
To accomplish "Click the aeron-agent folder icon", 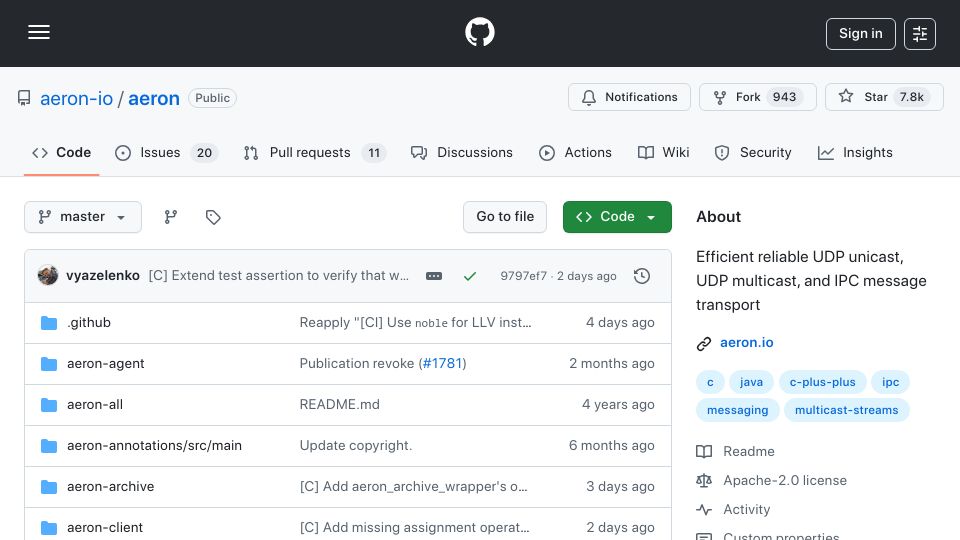I will (49, 364).
